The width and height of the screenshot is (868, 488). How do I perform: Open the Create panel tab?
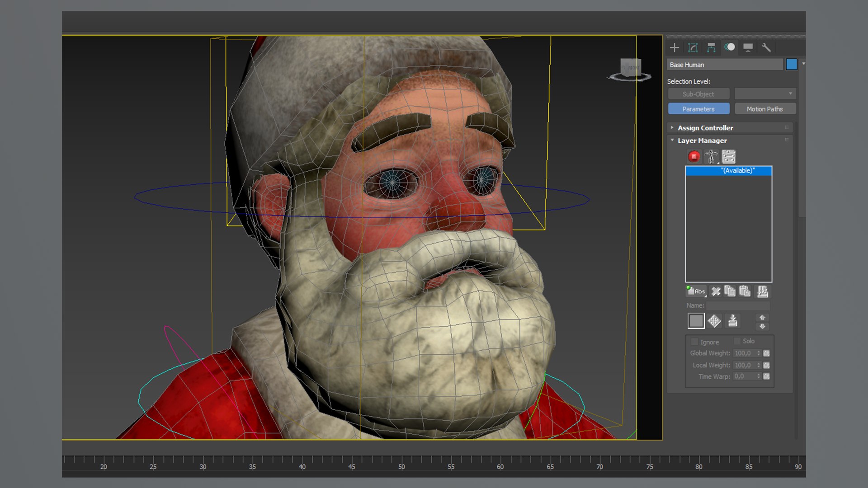pyautogui.click(x=675, y=47)
